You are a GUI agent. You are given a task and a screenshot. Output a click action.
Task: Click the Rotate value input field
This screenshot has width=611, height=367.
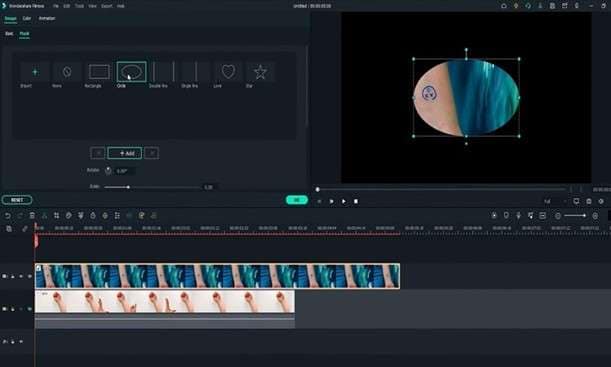click(125, 171)
